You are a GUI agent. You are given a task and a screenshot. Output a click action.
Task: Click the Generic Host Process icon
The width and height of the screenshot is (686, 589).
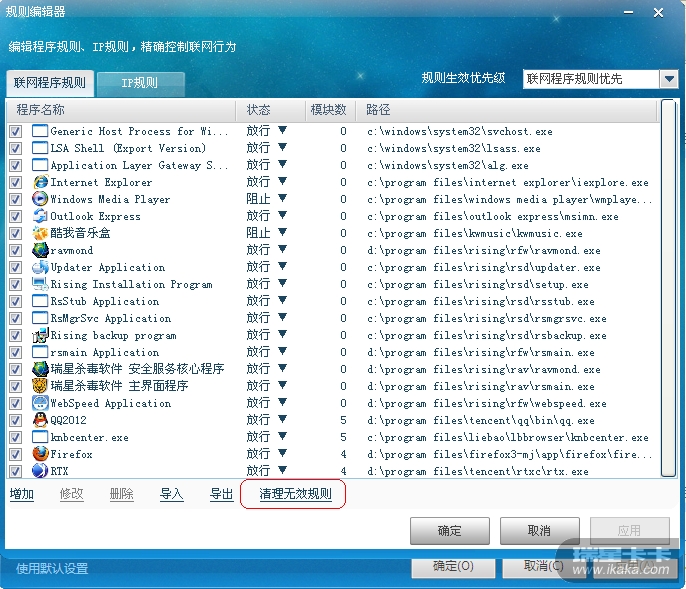pyautogui.click(x=40, y=131)
